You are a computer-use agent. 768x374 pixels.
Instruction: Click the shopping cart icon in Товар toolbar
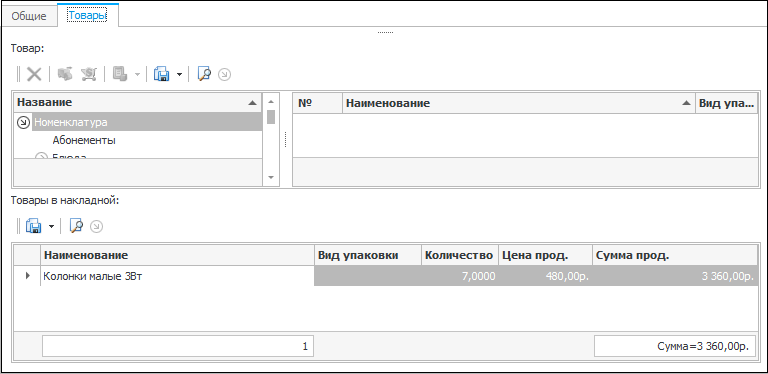pyautogui.click(x=89, y=74)
